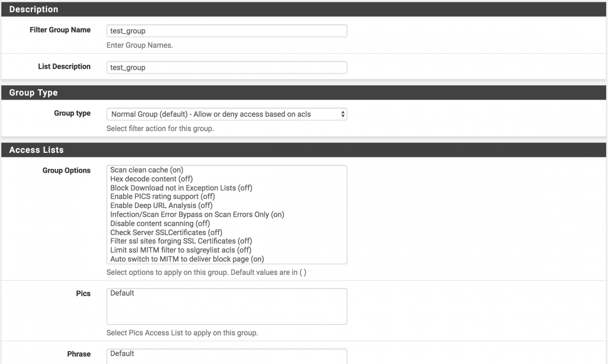Choose 'Enable Deep URL Analysis (off)'
This screenshot has height=364, width=608.
(x=161, y=205)
